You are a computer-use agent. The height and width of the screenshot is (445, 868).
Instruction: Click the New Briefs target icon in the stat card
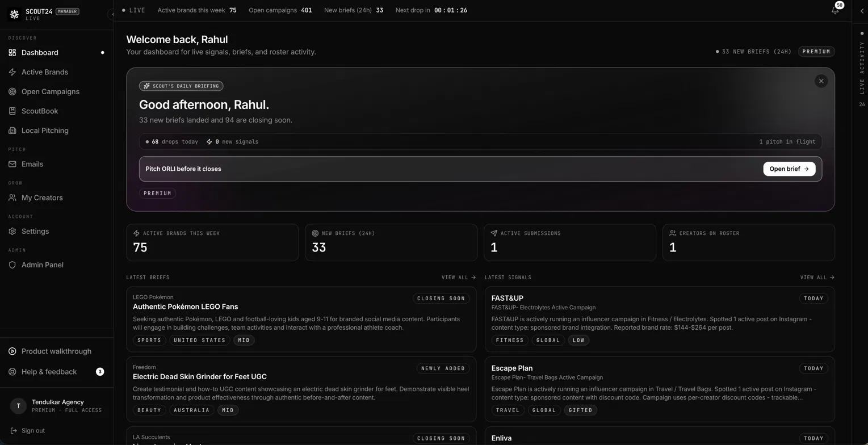click(315, 233)
